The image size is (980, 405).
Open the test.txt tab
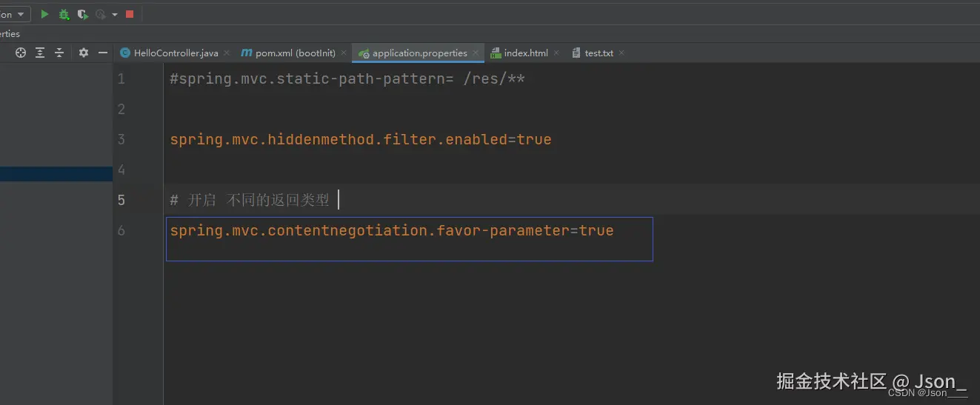coord(599,53)
